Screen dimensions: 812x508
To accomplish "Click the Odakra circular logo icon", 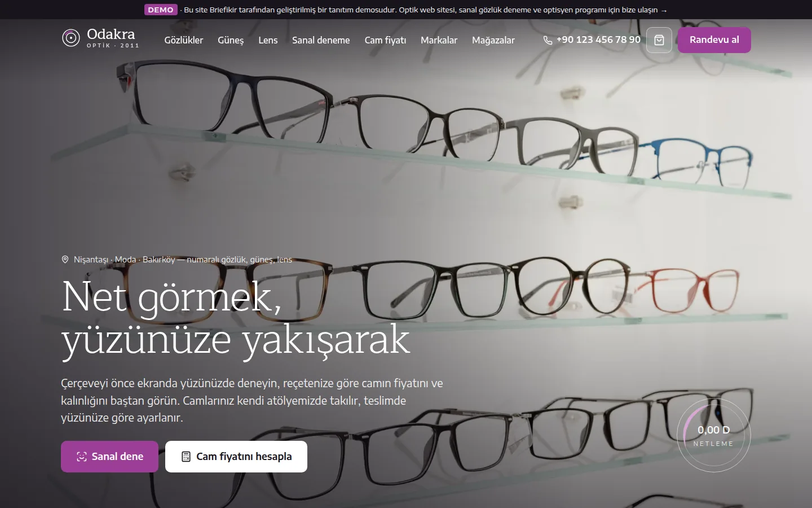I will click(70, 38).
